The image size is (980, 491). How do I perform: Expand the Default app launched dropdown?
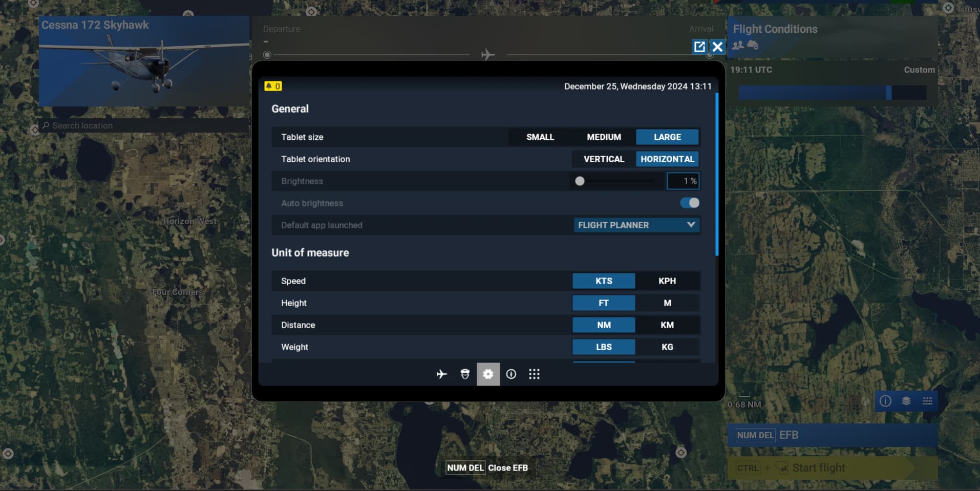pyautogui.click(x=636, y=225)
